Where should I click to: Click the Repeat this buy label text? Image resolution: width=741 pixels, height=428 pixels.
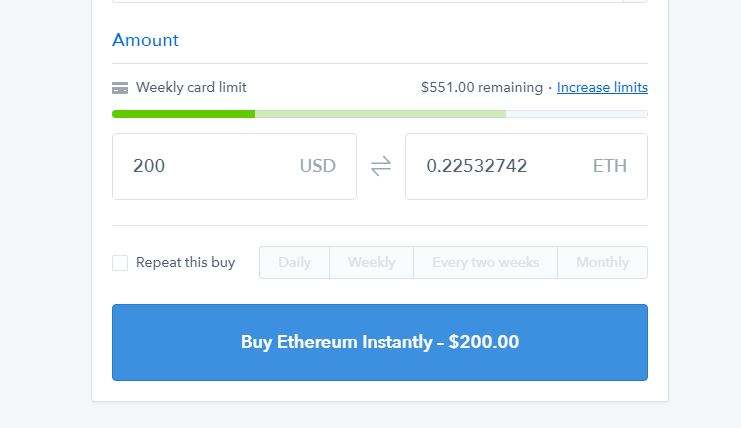click(x=185, y=263)
